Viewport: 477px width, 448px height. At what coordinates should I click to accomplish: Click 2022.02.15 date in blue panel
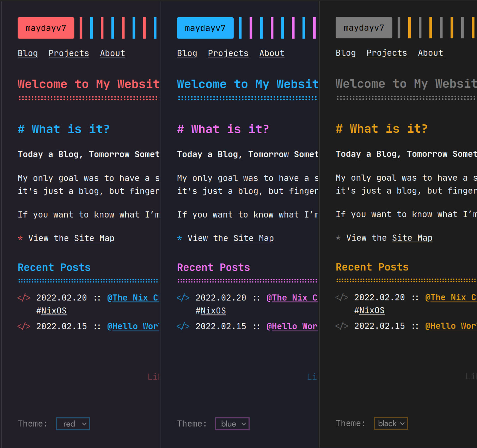(x=221, y=326)
